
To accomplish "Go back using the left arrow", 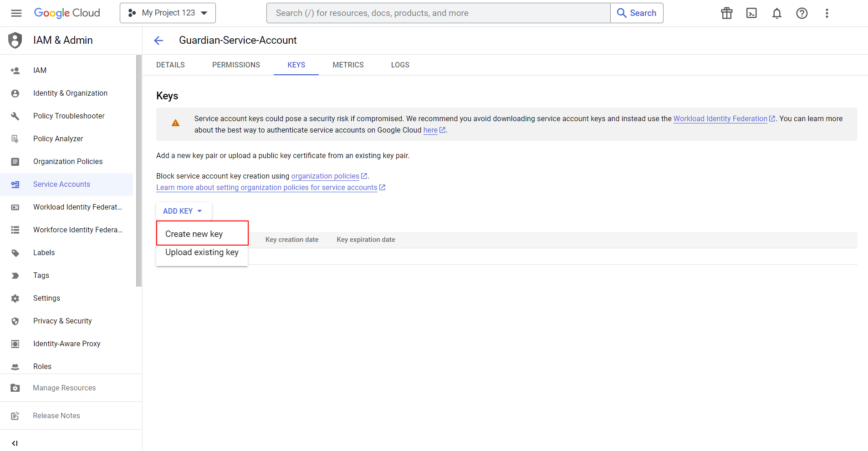I will click(158, 41).
